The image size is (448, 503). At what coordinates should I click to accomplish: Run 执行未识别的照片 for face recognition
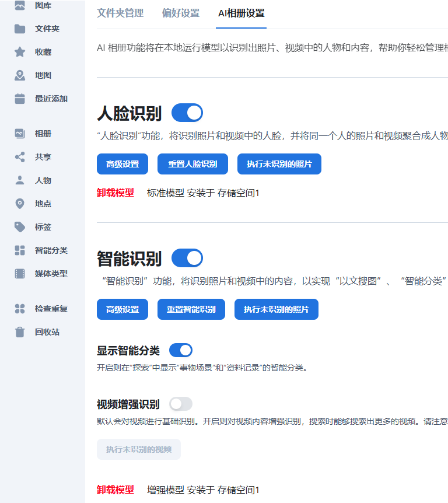coord(279,164)
